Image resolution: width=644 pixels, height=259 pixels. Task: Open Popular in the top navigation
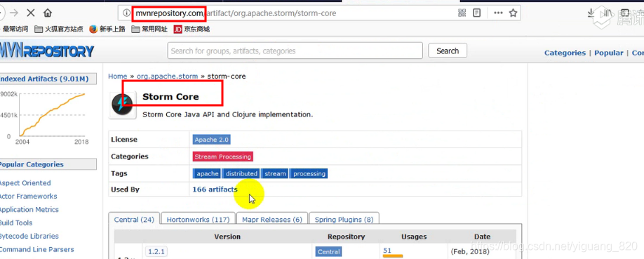[x=609, y=53]
